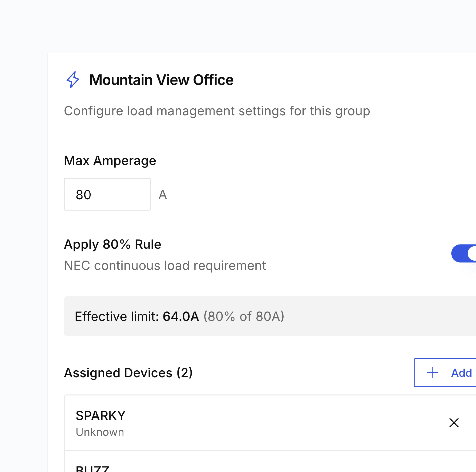Image resolution: width=476 pixels, height=472 pixels.
Task: Click the Configure load management description
Action: coord(217,111)
